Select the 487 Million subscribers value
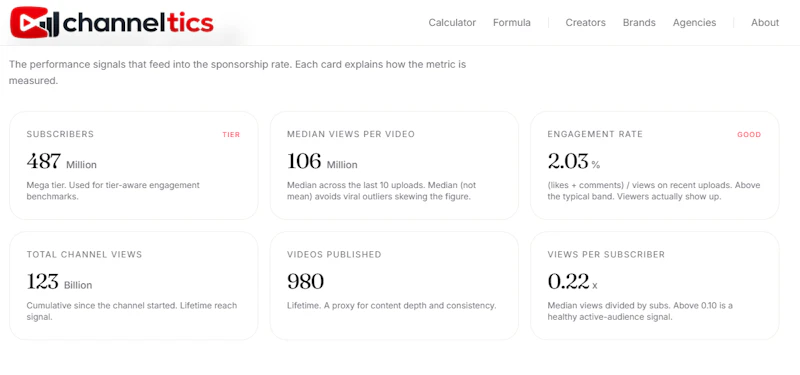The width and height of the screenshot is (800, 375). pos(61,162)
